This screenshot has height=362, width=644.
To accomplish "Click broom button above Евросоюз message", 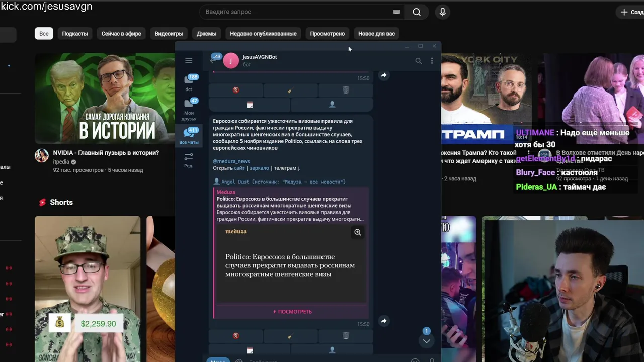I will 290,90.
